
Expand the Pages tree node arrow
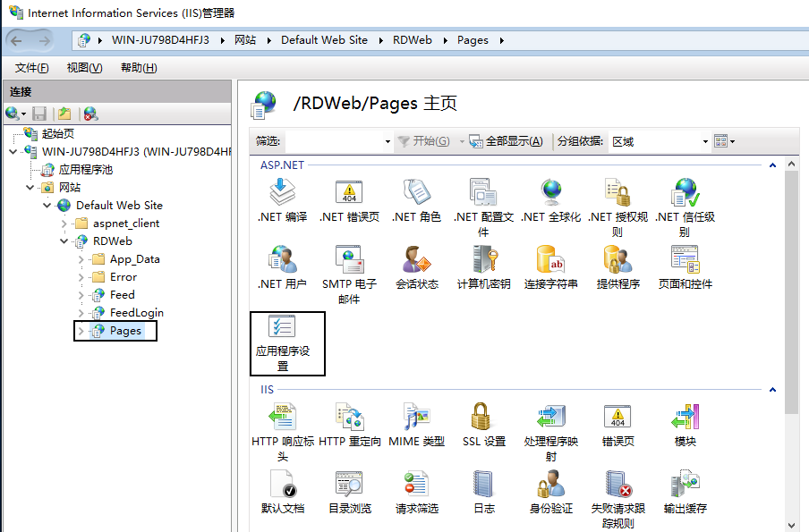[x=81, y=331]
